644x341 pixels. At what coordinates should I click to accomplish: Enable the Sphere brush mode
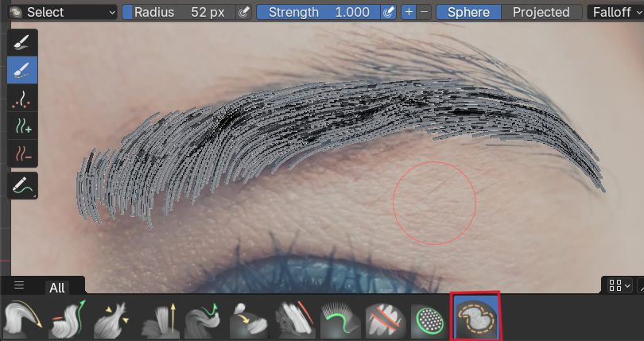coord(469,12)
